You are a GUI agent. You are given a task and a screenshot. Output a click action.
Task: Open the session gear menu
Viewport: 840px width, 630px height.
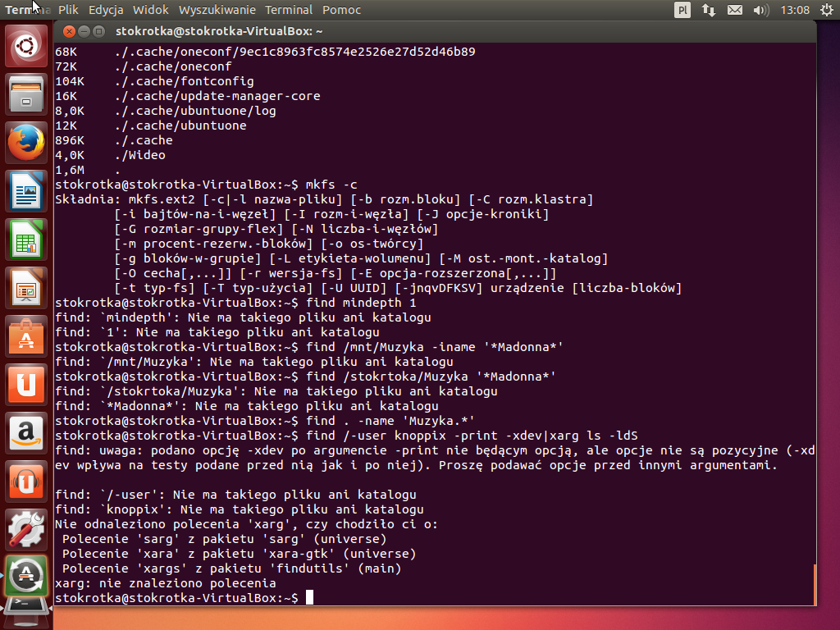coord(826,10)
